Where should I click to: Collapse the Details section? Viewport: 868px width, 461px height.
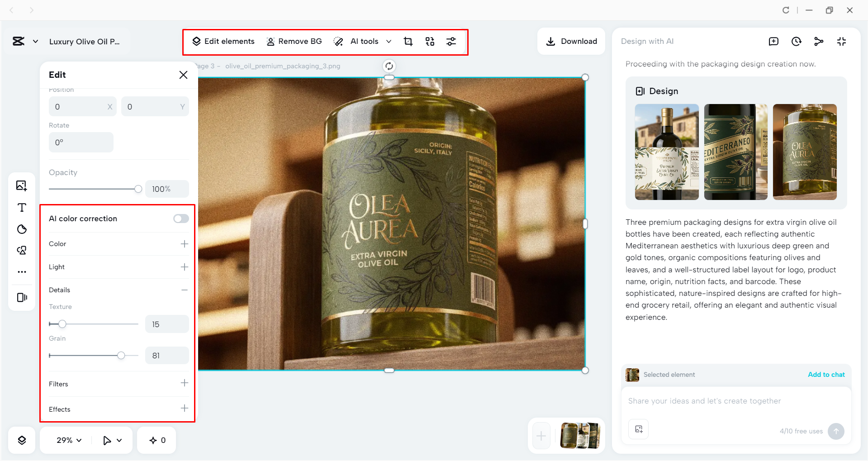click(x=185, y=290)
